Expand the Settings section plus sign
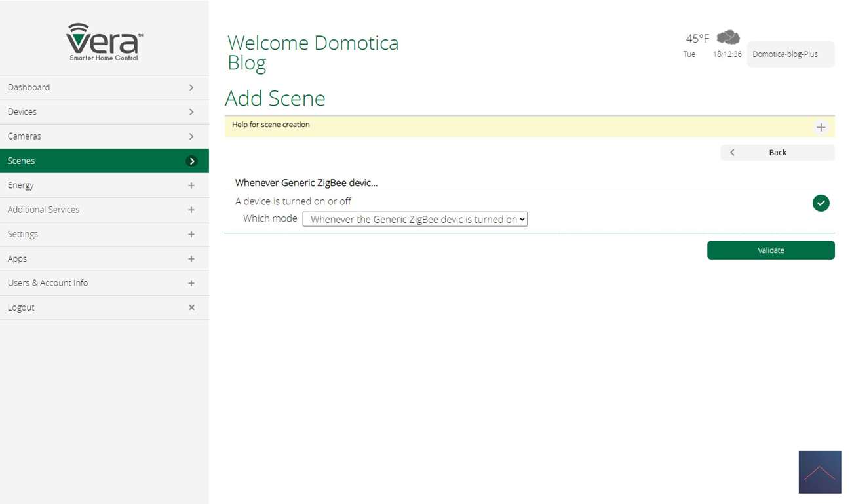 tap(191, 234)
